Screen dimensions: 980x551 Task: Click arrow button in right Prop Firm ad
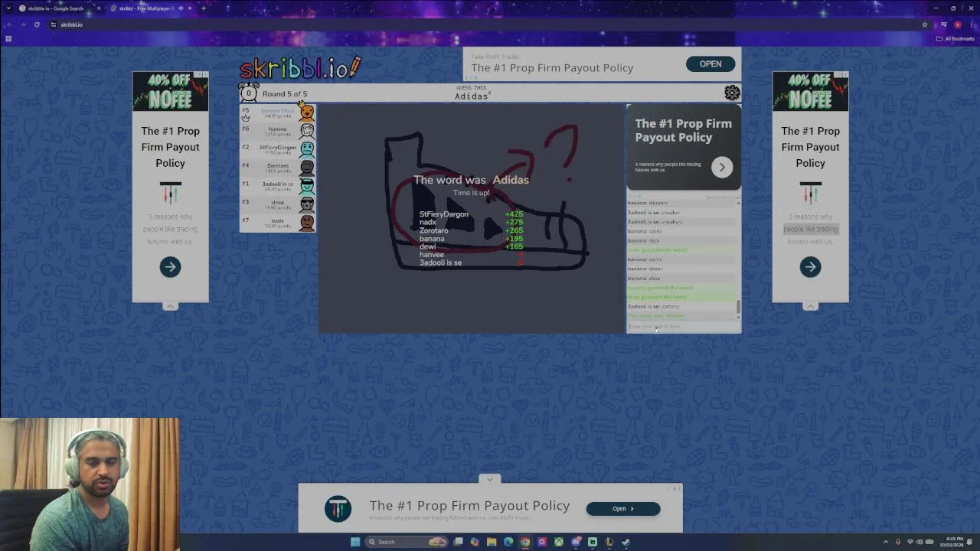click(x=810, y=266)
